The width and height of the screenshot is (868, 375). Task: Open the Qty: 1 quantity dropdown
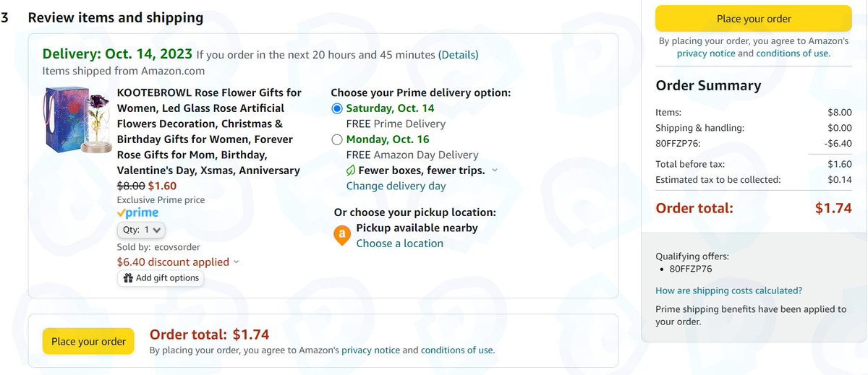[x=142, y=230]
